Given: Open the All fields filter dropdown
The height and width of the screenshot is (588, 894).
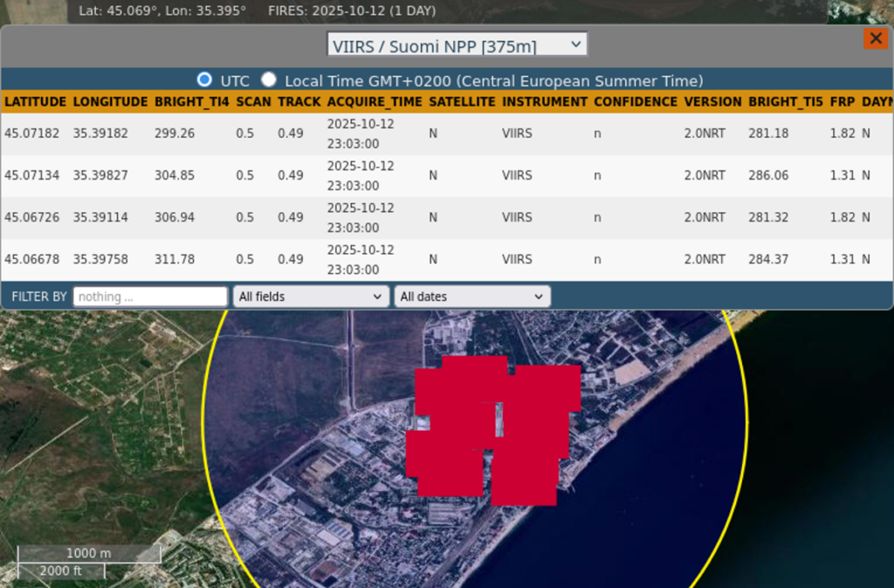Looking at the screenshot, I should pyautogui.click(x=311, y=297).
